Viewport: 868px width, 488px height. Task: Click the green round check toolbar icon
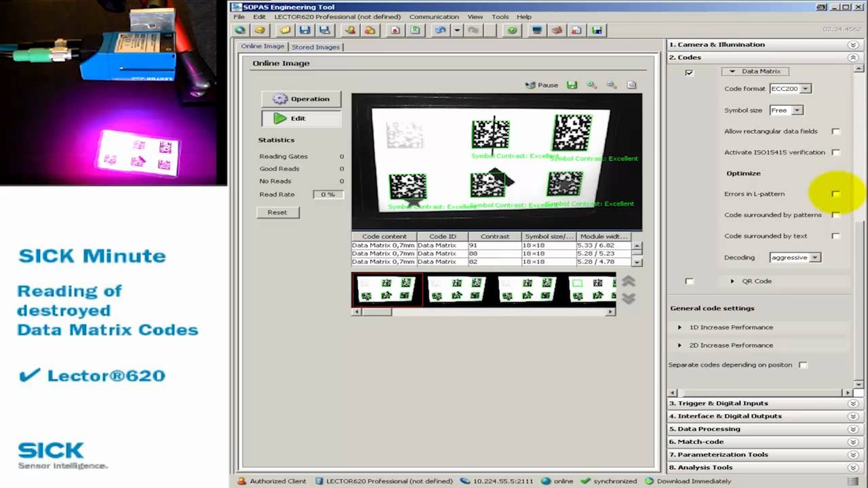(x=512, y=30)
